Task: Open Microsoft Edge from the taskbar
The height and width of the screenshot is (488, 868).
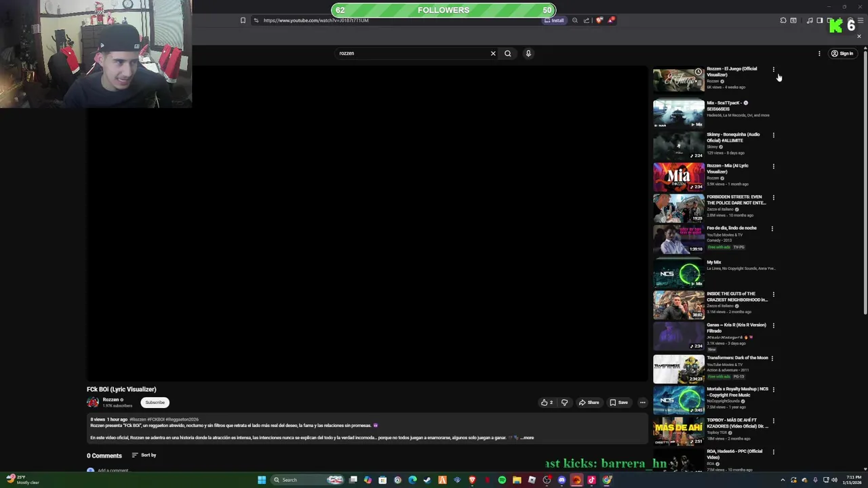Action: 412,480
